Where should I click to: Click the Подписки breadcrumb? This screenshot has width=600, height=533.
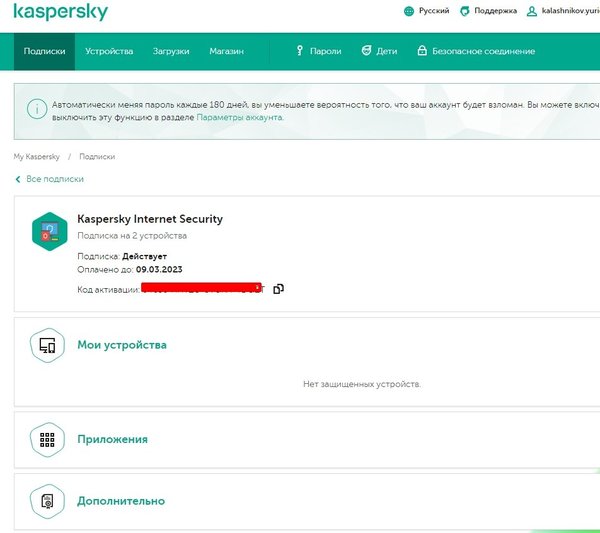tap(97, 156)
